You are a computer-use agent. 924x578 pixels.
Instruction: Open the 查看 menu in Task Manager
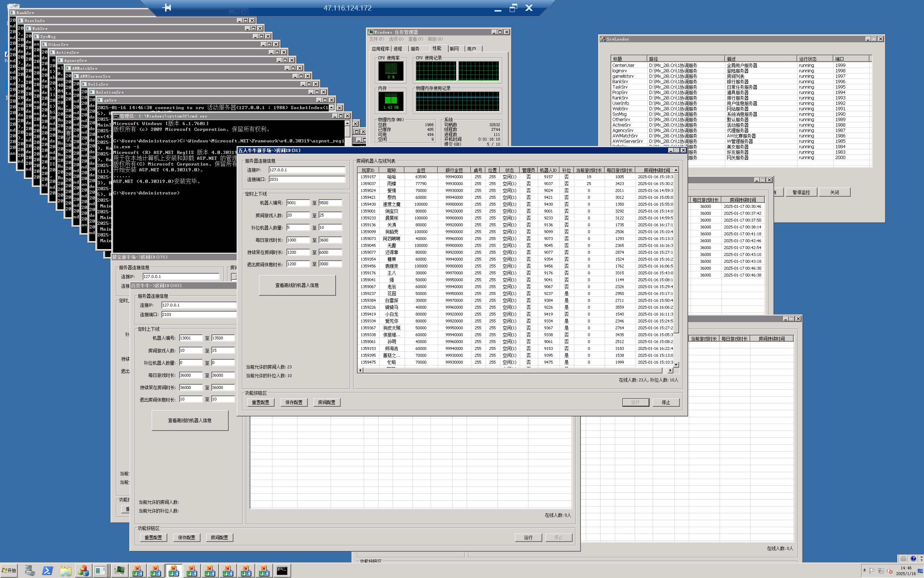416,39
